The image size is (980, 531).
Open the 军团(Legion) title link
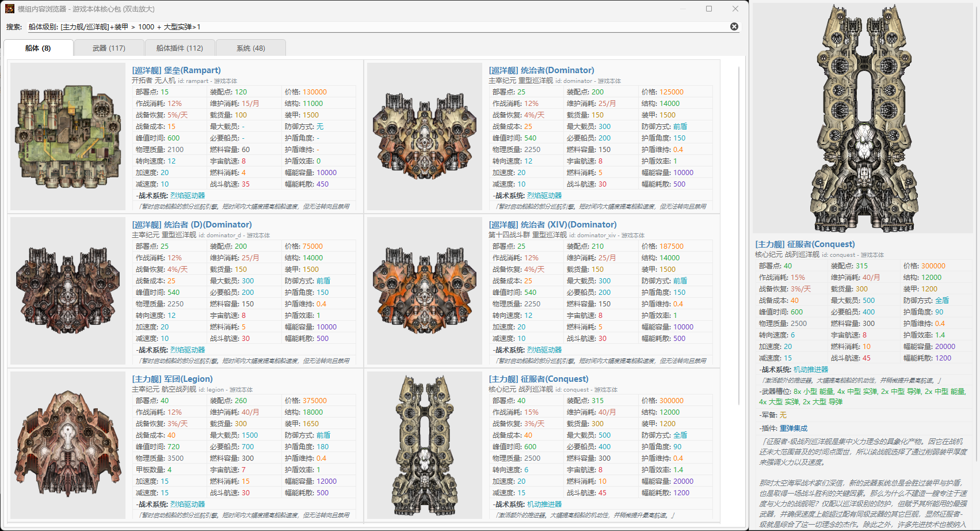[172, 379]
